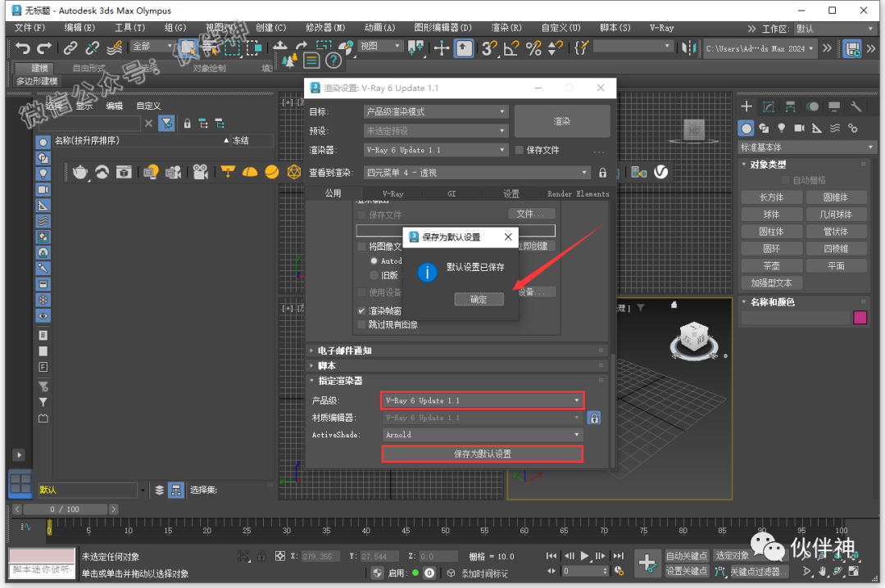The width and height of the screenshot is (885, 588).
Task: Click the V-Ray logo round icon
Action: (661, 171)
